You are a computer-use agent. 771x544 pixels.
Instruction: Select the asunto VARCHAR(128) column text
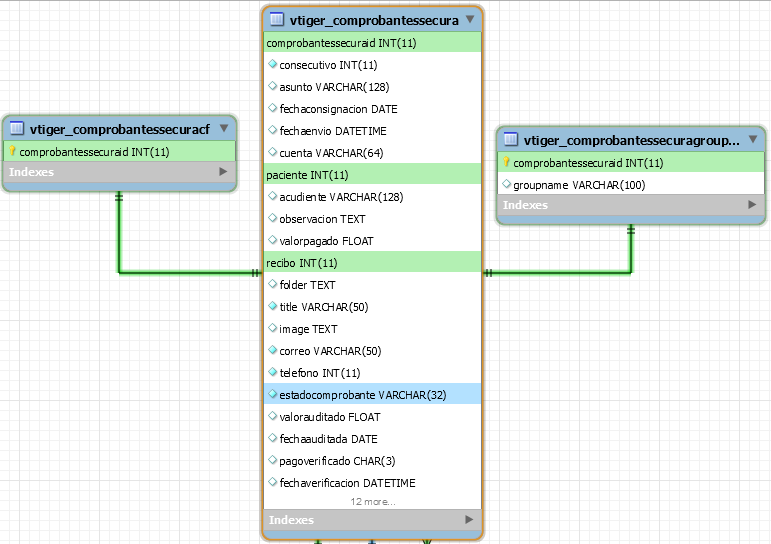point(334,87)
